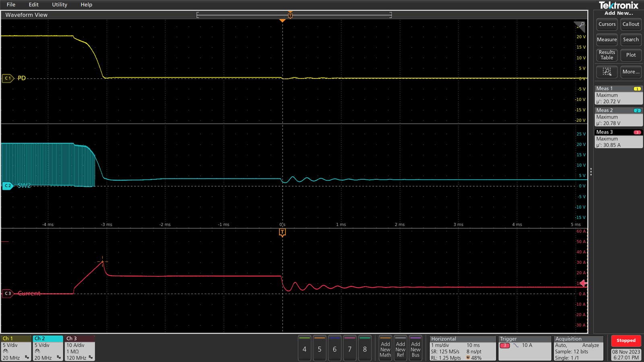Click the current peak cursor cross marker

tap(102, 261)
